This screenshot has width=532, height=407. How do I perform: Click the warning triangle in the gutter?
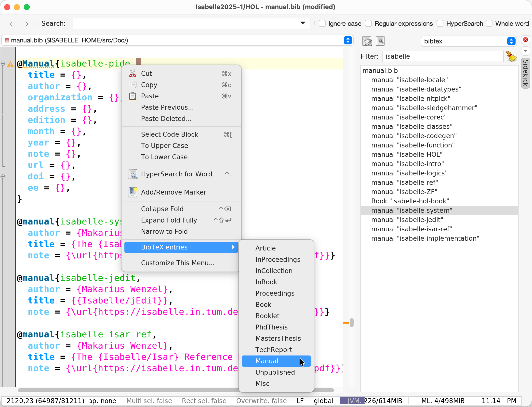click(x=10, y=64)
